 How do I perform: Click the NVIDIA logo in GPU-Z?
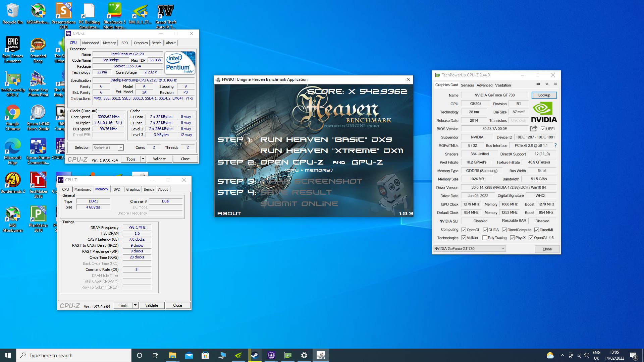[x=544, y=112]
